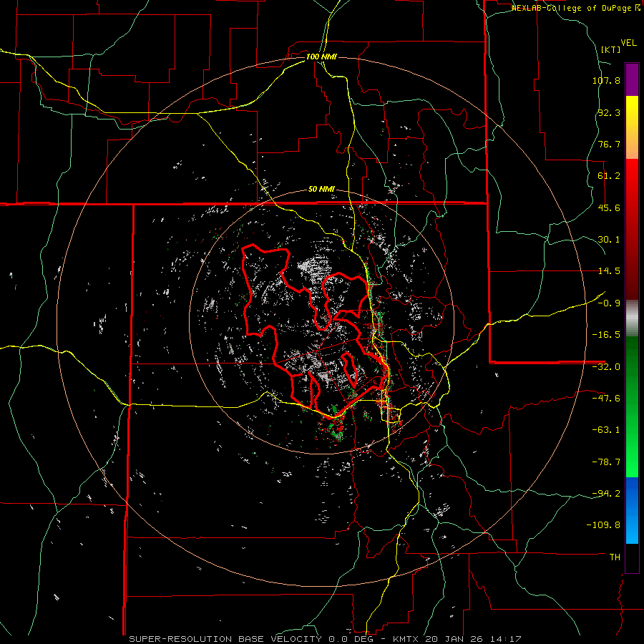Select the -0.9 value on the legend

click(x=610, y=303)
